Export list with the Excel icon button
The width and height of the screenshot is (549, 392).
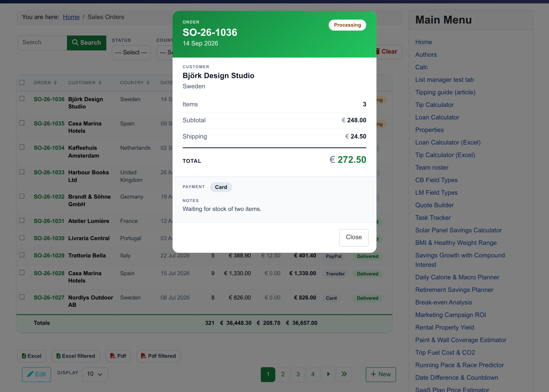point(32,356)
